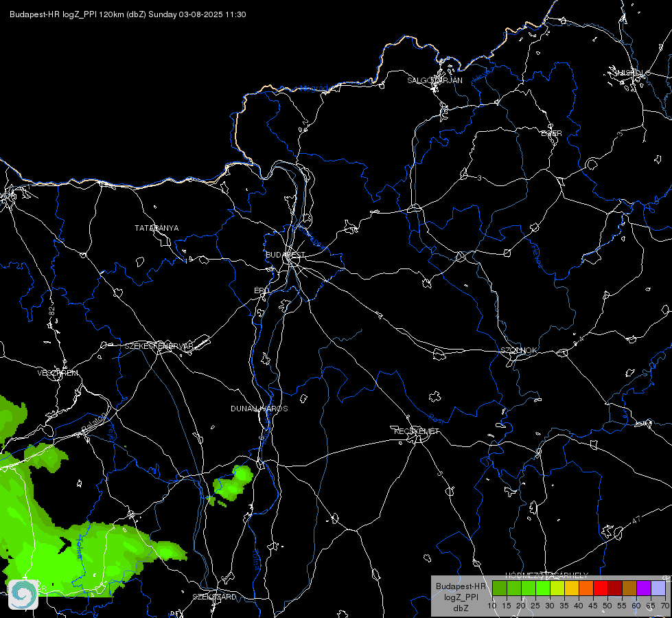This screenshot has width=672, height=618.
Task: Click the DUNAUJVAROS city label
Action: [259, 409]
